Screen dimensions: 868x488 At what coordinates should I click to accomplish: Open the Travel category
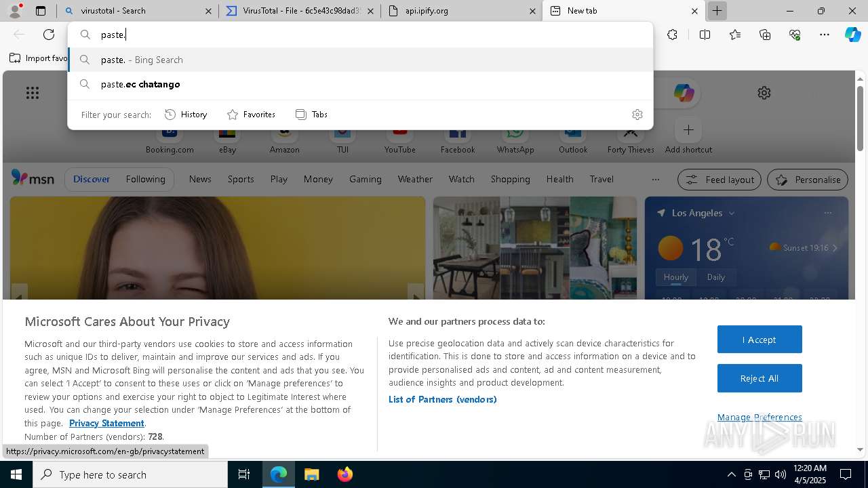click(601, 179)
